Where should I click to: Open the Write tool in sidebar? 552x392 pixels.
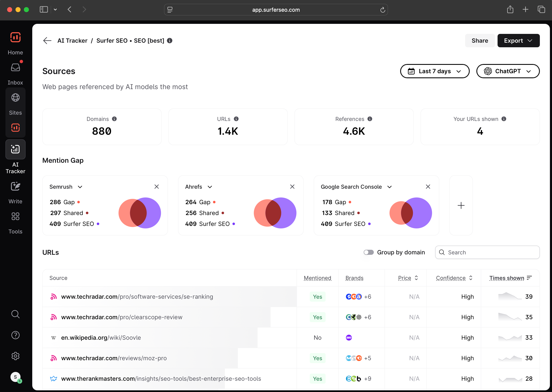[15, 187]
